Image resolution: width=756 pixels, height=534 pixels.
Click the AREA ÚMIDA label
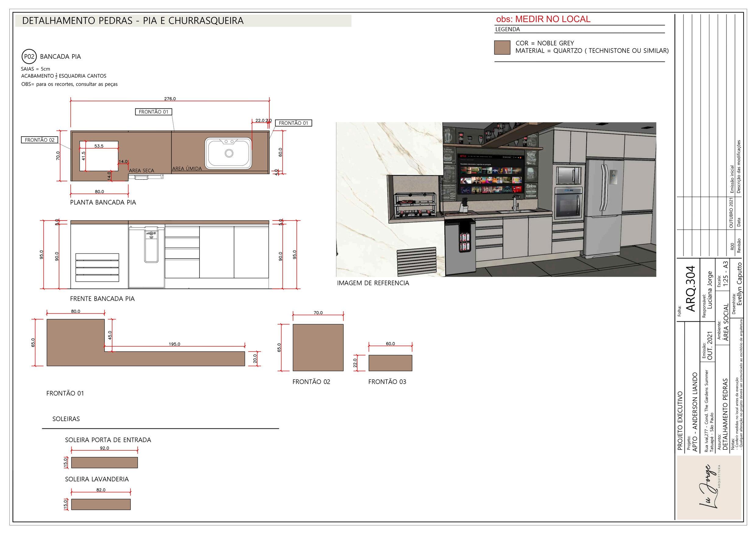187,169
